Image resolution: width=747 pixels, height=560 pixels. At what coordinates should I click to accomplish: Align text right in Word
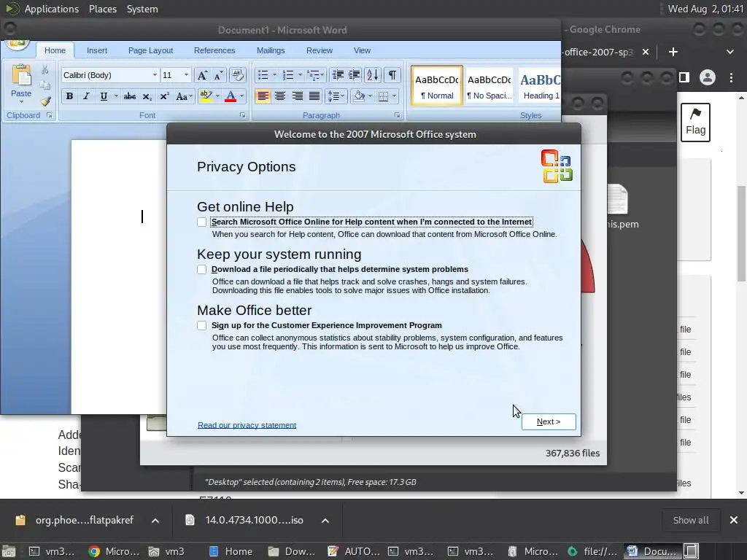(x=298, y=96)
